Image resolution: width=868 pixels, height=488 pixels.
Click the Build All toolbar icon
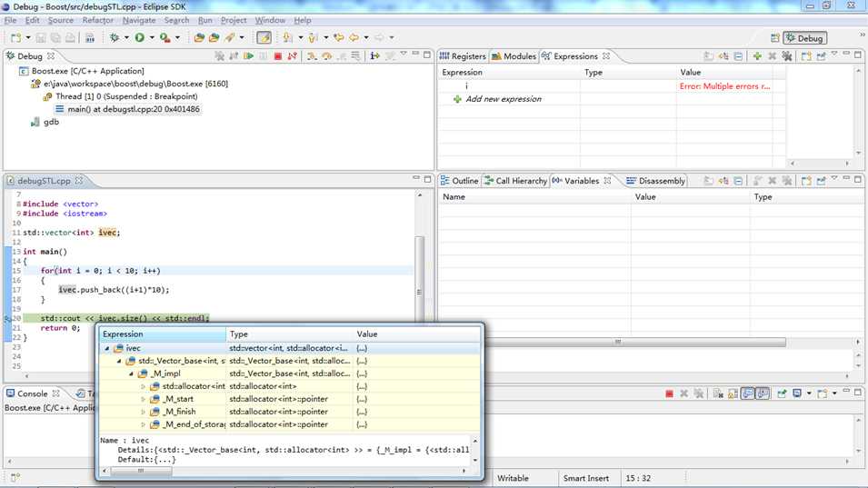[90, 37]
